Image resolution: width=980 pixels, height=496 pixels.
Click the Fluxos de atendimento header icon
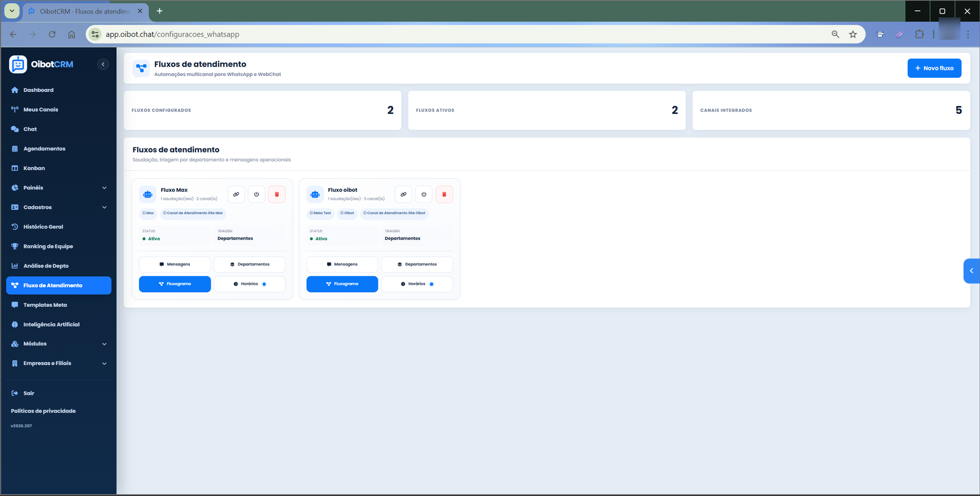[x=141, y=68]
